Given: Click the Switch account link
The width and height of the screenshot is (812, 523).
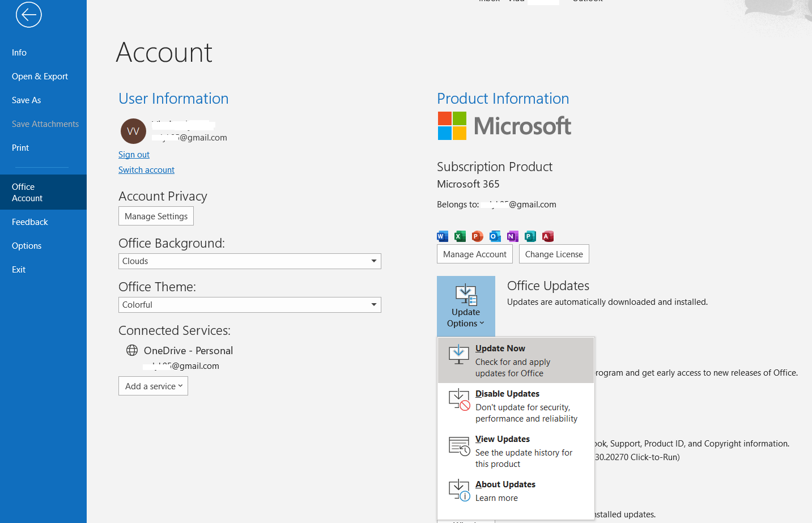Looking at the screenshot, I should (146, 170).
